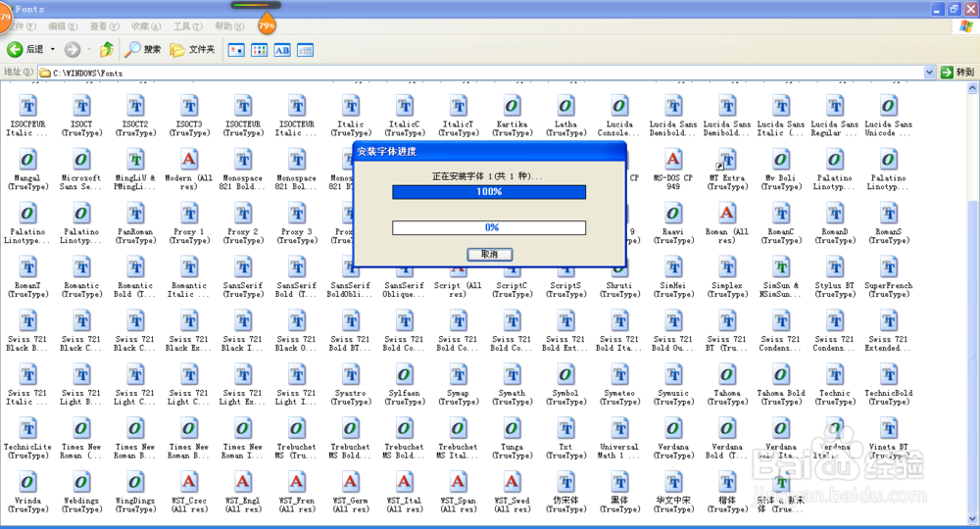980x529 pixels.
Task: Select the ISOCT2 (TrueType) font icon
Action: [x=135, y=106]
